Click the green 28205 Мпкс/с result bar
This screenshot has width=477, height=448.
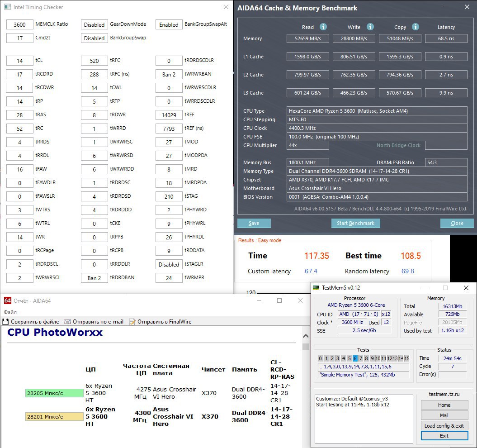(x=54, y=393)
